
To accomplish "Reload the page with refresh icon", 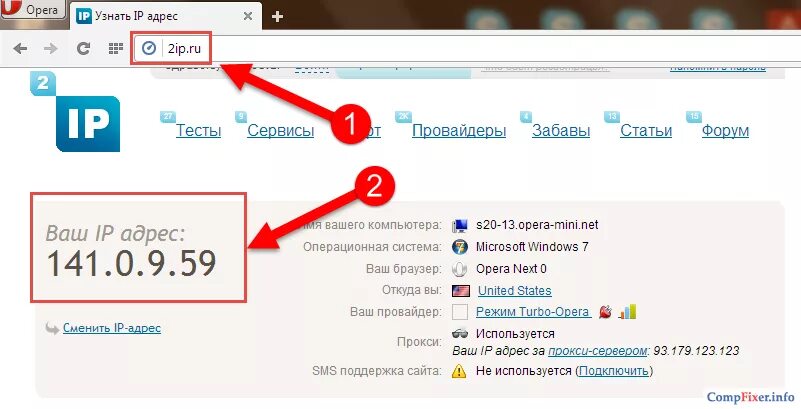I will point(83,49).
